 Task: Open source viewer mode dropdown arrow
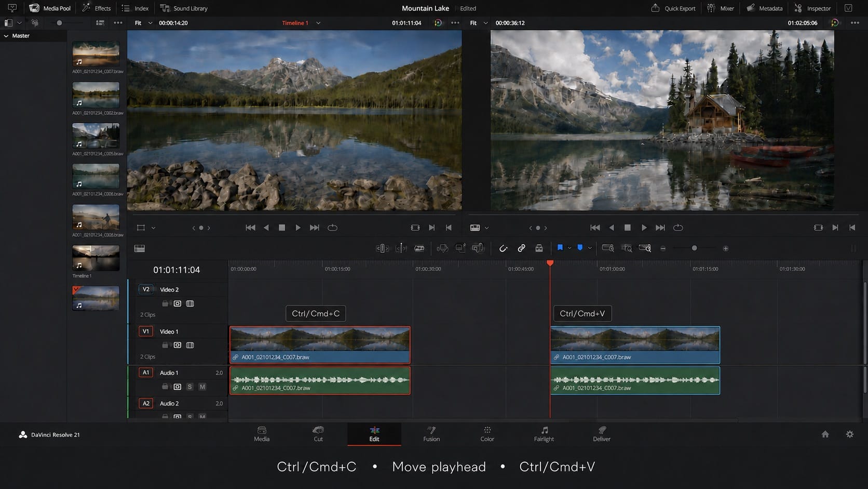153,228
